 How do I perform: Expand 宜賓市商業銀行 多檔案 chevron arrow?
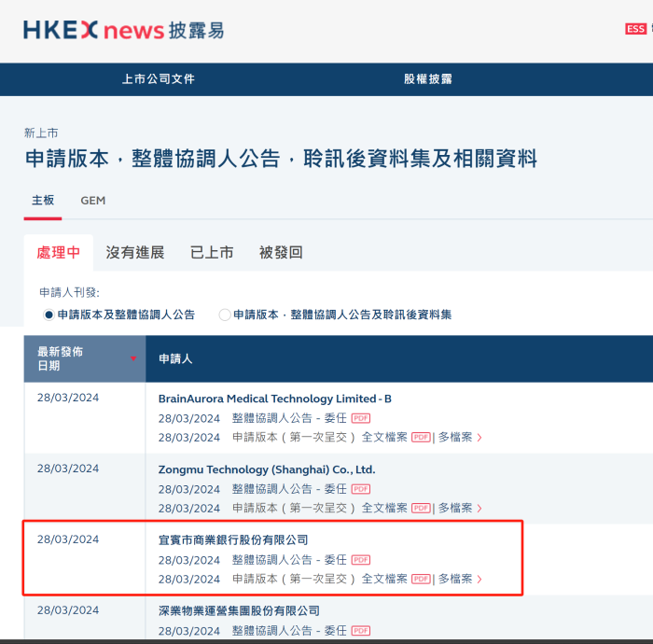479,579
